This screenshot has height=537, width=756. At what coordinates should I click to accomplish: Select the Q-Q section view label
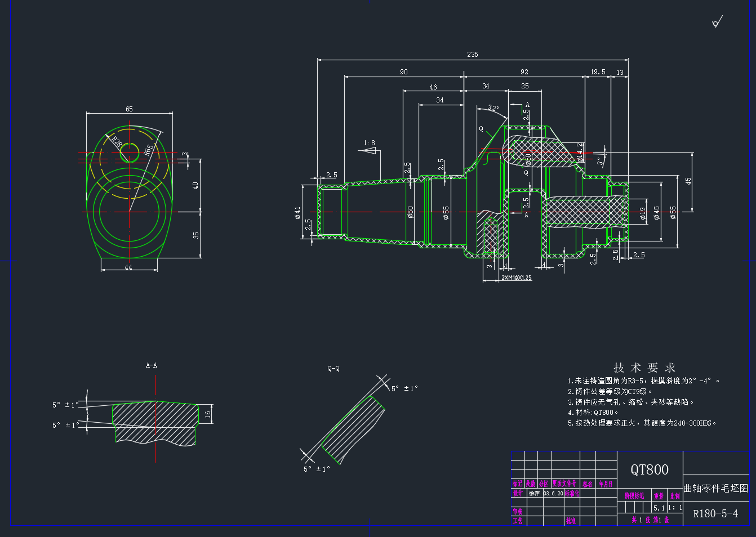click(333, 369)
